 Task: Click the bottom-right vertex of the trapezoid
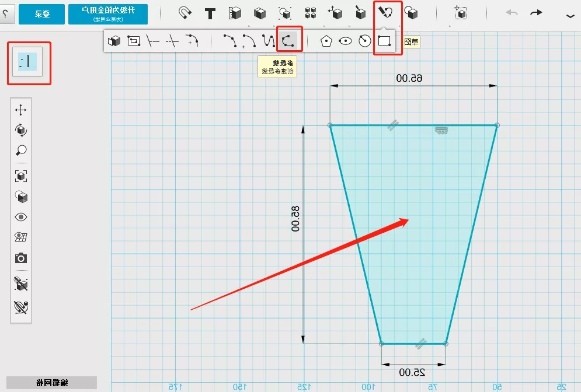[446, 344]
